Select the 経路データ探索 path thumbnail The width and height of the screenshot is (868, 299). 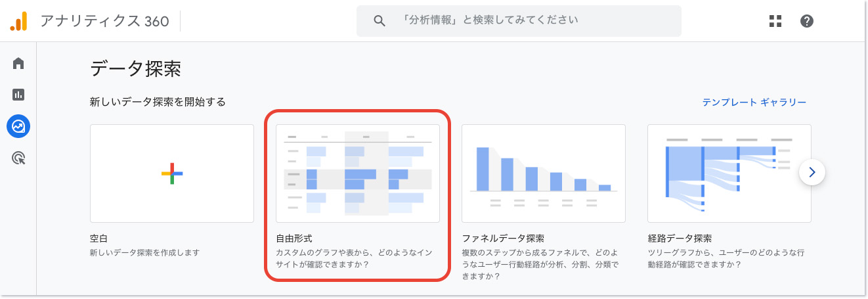point(729,173)
